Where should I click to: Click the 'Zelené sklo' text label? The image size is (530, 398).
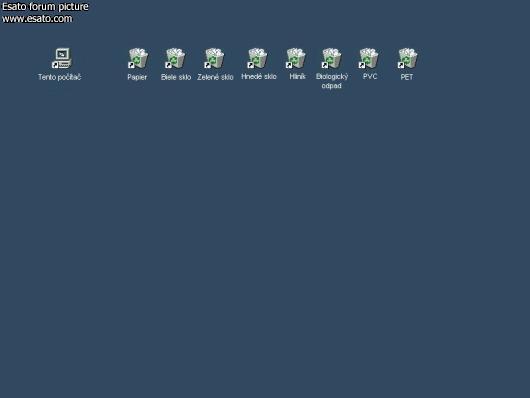coord(215,77)
